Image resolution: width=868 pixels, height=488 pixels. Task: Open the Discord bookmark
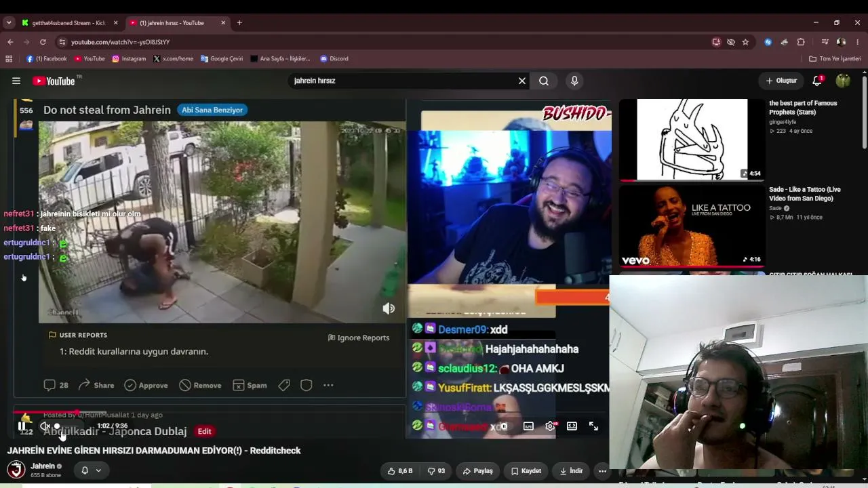click(334, 59)
